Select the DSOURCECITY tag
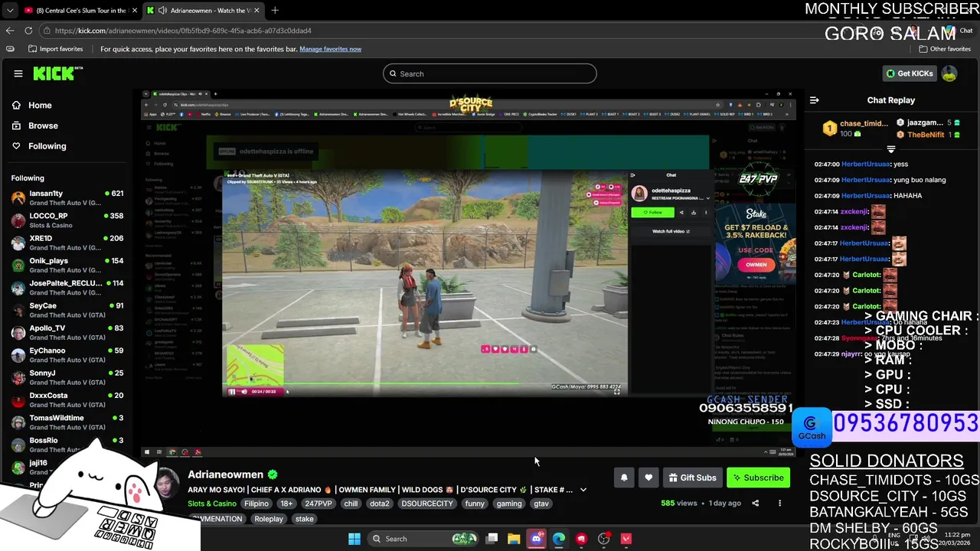Screen dimensions: 980x551 (427, 504)
